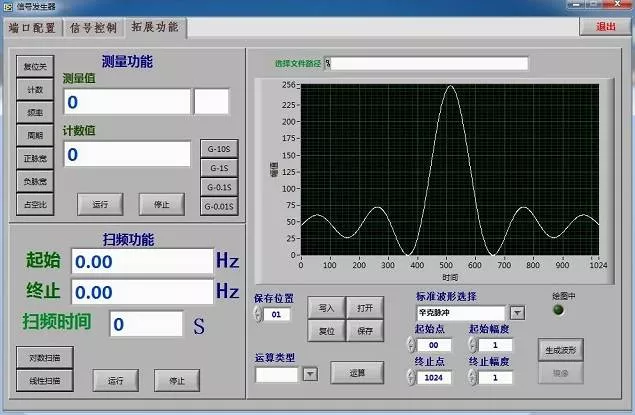
Task: Select the 频率 measurement mode button
Action: [34, 113]
